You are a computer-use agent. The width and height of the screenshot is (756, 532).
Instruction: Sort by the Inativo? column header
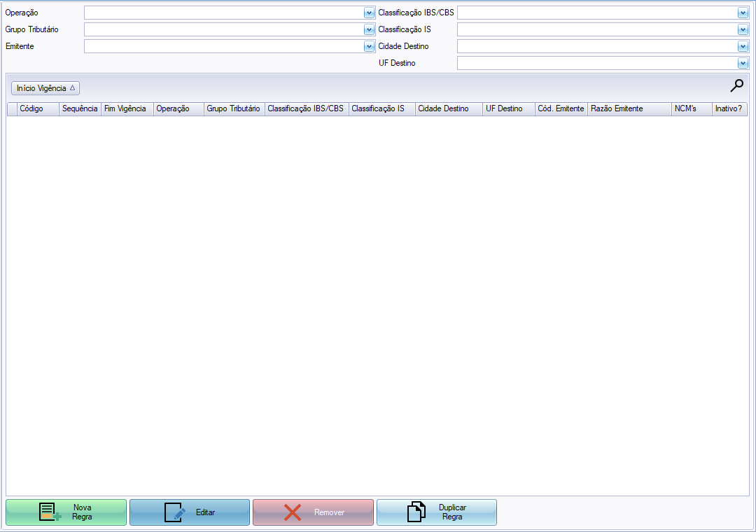click(729, 108)
